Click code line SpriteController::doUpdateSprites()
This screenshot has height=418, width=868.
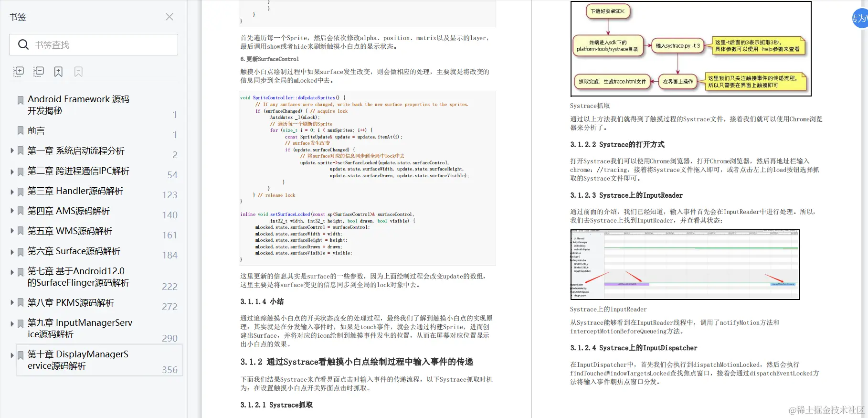point(293,97)
